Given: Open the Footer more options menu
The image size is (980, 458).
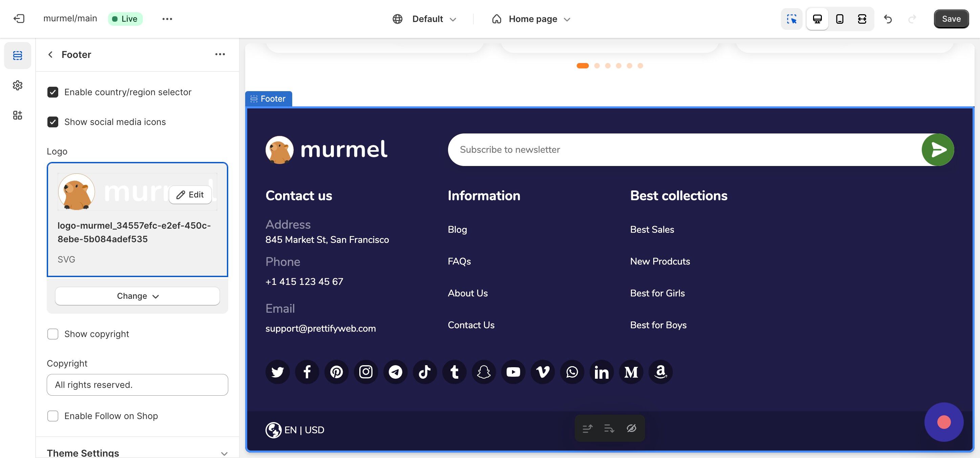Looking at the screenshot, I should [220, 55].
